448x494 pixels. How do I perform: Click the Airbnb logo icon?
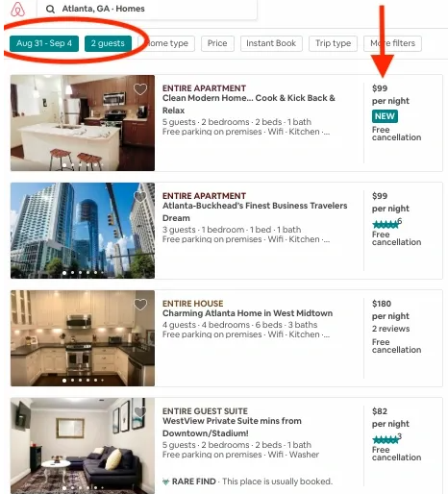(x=17, y=9)
